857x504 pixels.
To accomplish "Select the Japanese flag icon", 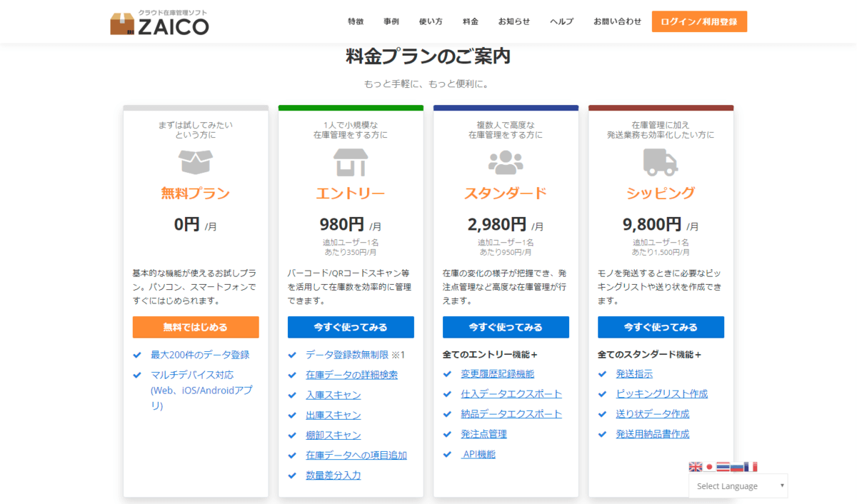I will [x=709, y=467].
